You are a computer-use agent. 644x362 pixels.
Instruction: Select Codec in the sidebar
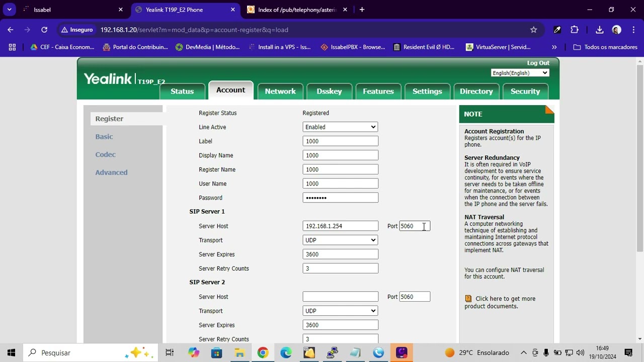(x=105, y=154)
